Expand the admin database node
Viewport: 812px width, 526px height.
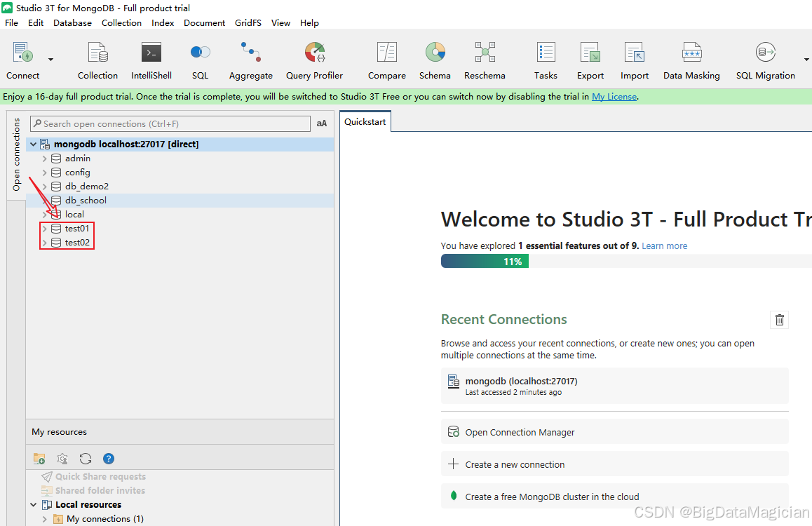[45, 159]
